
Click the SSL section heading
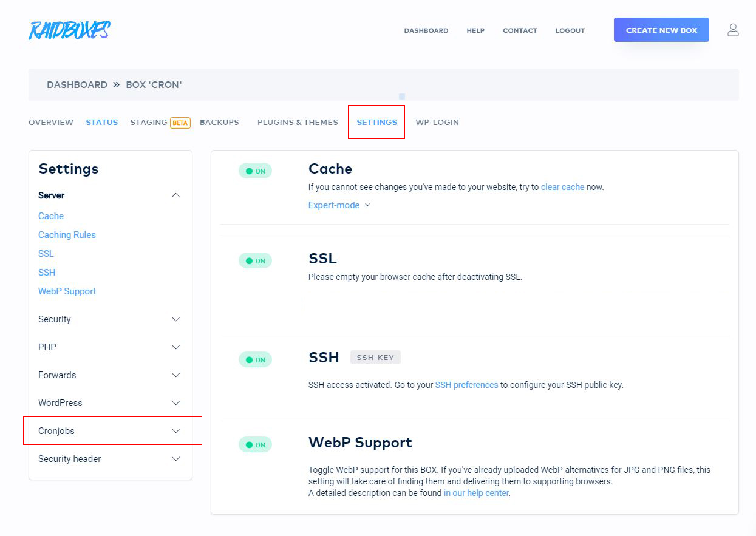[x=322, y=259]
